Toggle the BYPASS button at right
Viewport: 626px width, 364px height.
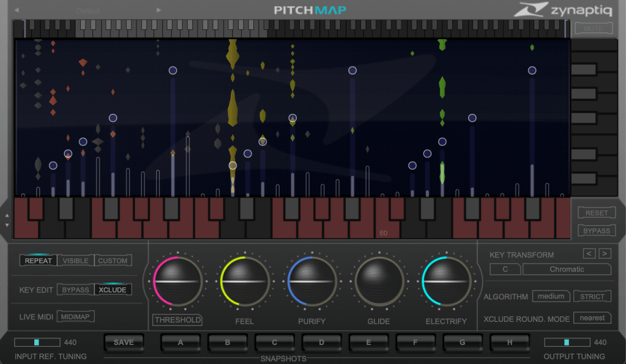[x=596, y=231]
